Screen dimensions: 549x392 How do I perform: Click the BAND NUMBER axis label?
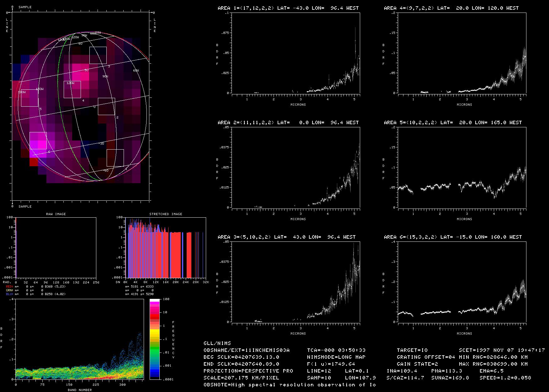80,390
